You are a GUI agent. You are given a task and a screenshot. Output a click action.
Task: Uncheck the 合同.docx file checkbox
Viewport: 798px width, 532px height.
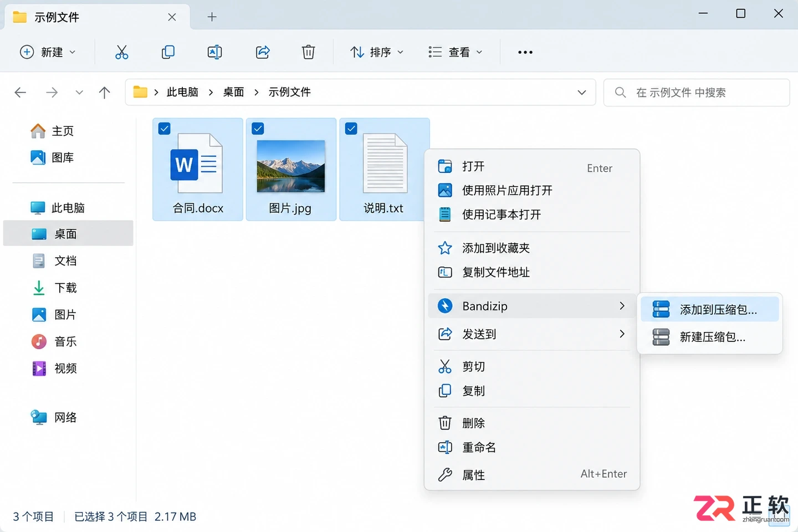point(165,129)
